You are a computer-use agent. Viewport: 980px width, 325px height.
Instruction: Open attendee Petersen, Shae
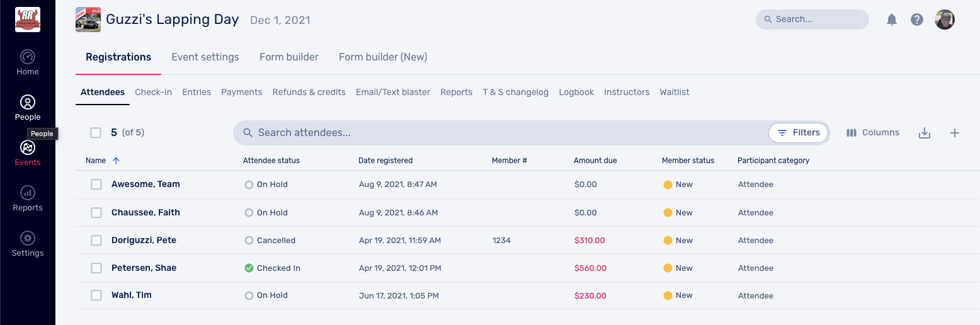point(144,268)
